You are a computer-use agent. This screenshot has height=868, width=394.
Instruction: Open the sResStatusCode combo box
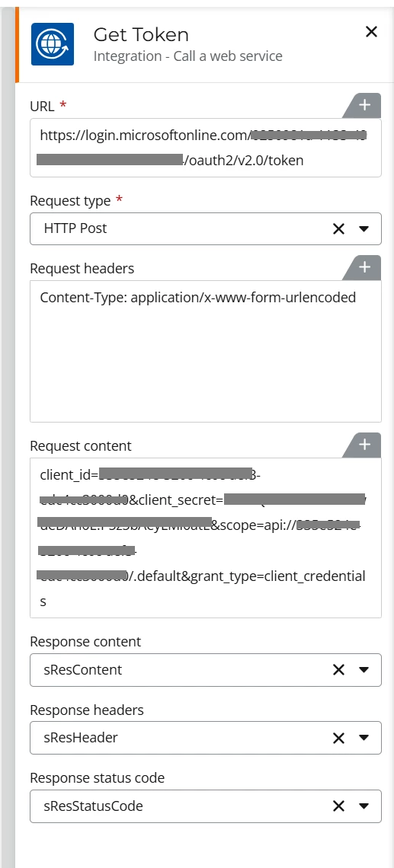click(206, 806)
